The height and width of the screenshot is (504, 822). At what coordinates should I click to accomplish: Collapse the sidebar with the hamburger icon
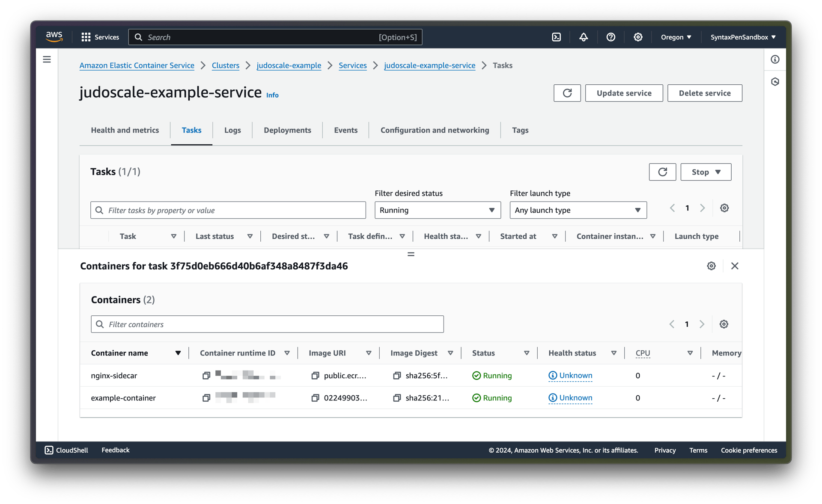47,59
